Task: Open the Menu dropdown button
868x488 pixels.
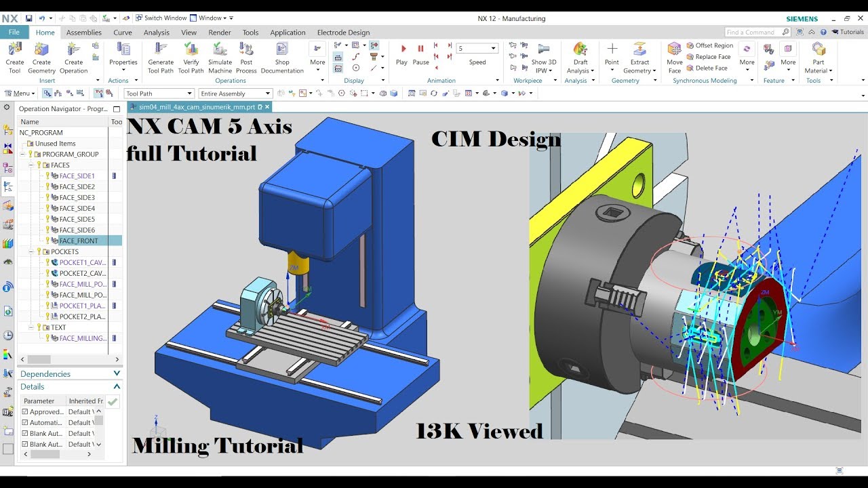Action: tap(20, 94)
